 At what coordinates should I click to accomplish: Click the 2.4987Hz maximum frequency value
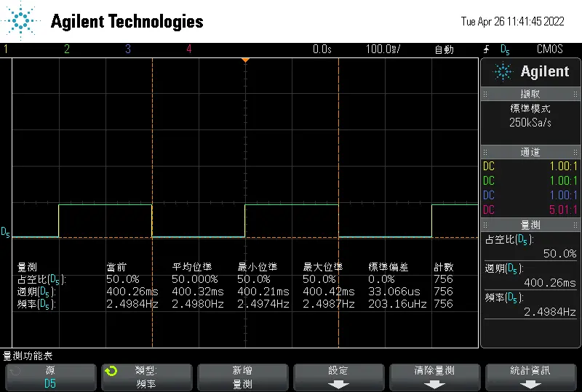[329, 304]
